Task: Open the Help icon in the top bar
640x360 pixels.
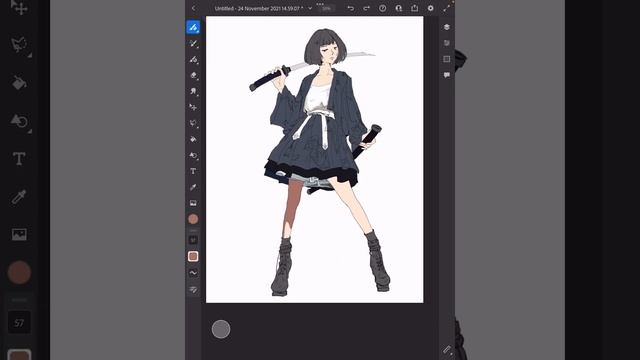Action: pyautogui.click(x=382, y=8)
